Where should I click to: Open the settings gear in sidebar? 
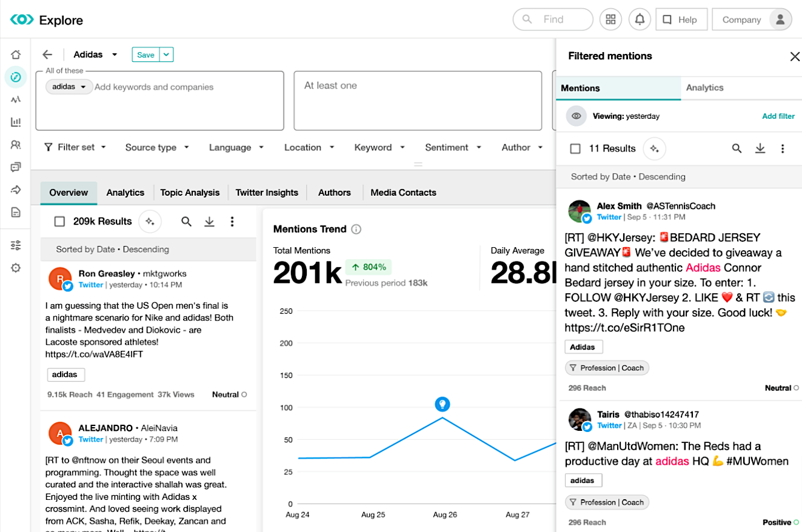click(15, 267)
